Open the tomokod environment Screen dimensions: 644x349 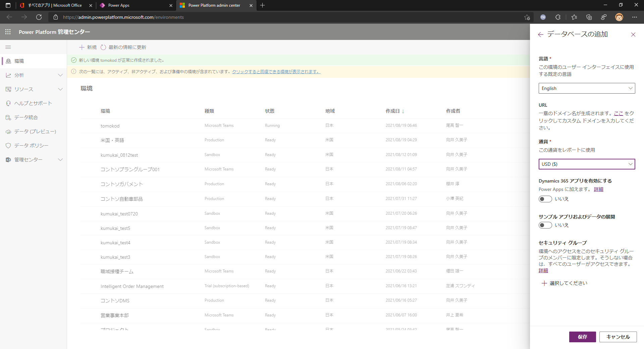(110, 126)
